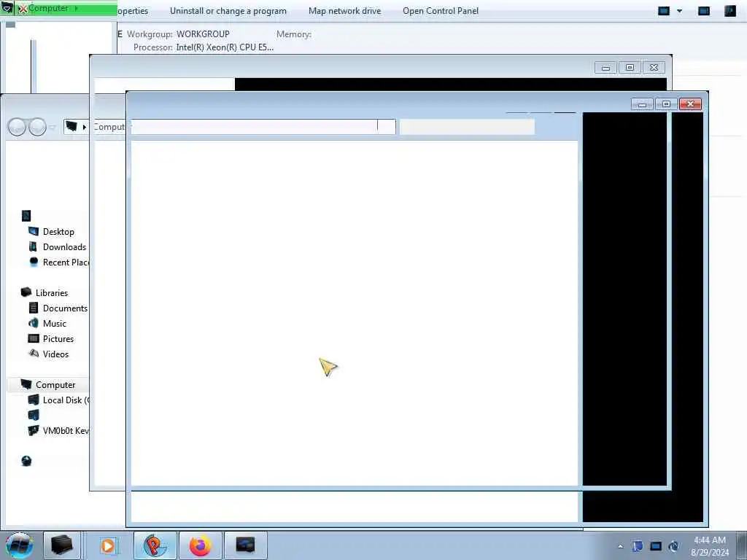This screenshot has height=560, width=747.
Task: Launch Windows Media Player from the taskbar
Action: 108,545
